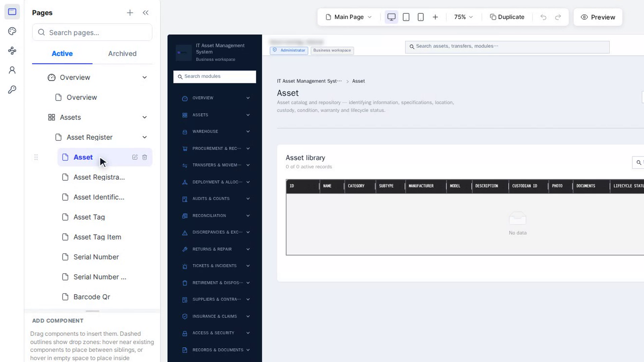Click the Administrator badge

[289, 50]
